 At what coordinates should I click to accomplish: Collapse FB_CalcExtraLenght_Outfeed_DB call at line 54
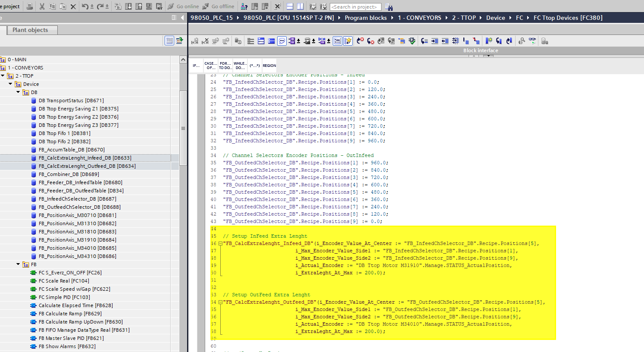220,302
